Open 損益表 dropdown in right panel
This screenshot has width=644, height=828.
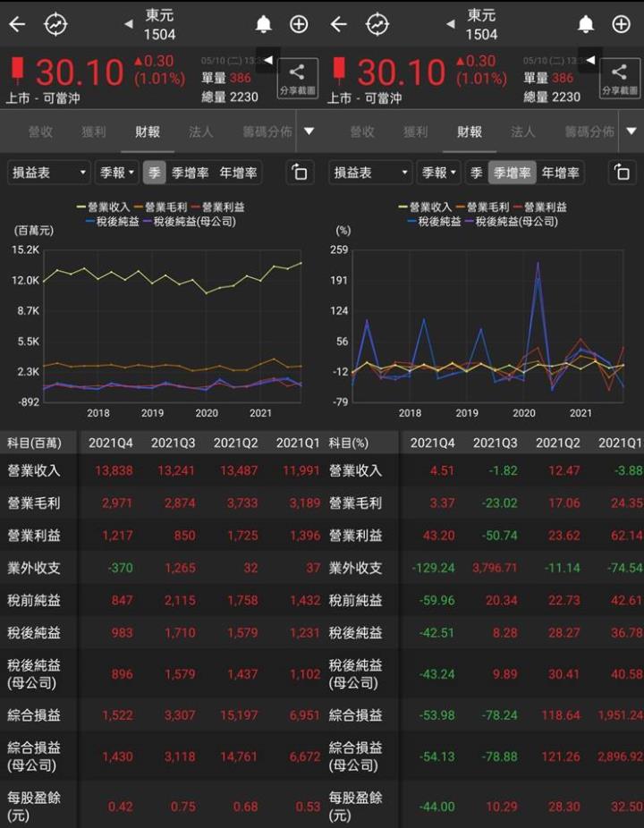pyautogui.click(x=370, y=173)
